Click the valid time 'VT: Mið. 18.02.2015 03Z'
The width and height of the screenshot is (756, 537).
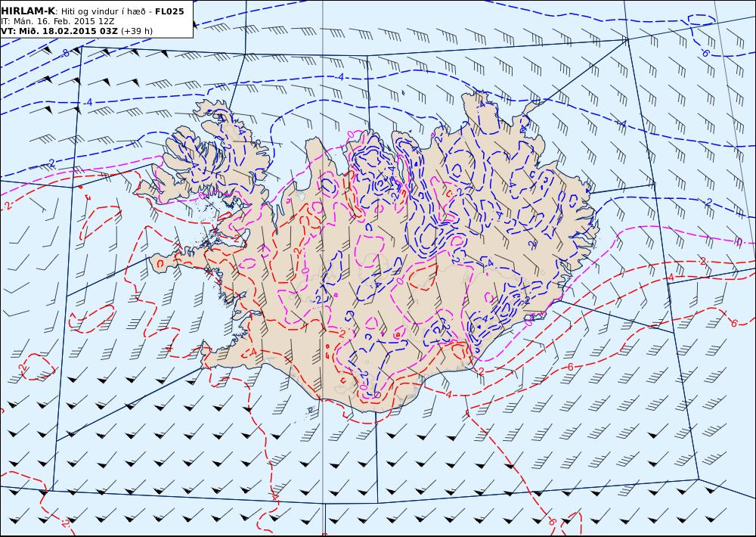pyautogui.click(x=59, y=31)
